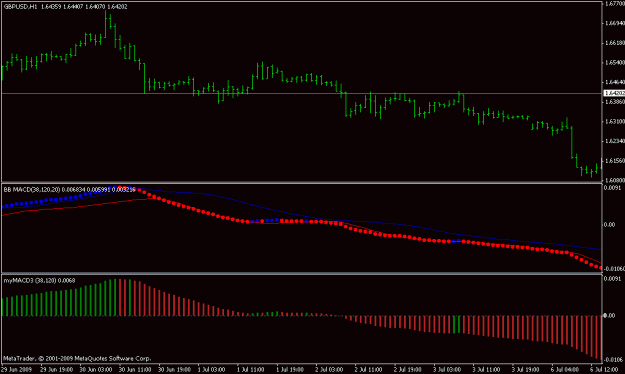This screenshot has width=625, height=374.
Task: Click the 0.00 level on myMACD3 scale
Action: click(609, 315)
